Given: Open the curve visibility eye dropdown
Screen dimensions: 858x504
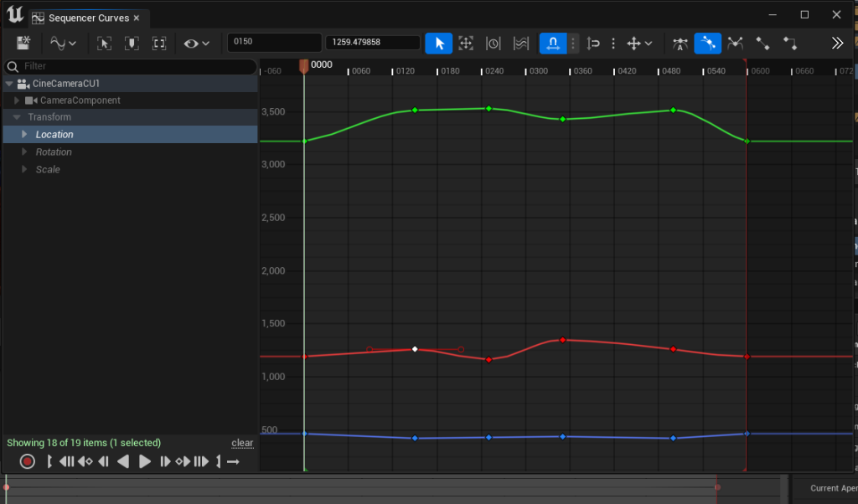Looking at the screenshot, I should [197, 43].
